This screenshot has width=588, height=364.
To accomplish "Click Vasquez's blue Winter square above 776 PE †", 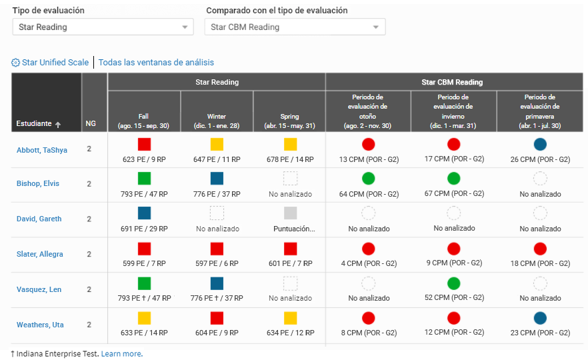I will (217, 283).
